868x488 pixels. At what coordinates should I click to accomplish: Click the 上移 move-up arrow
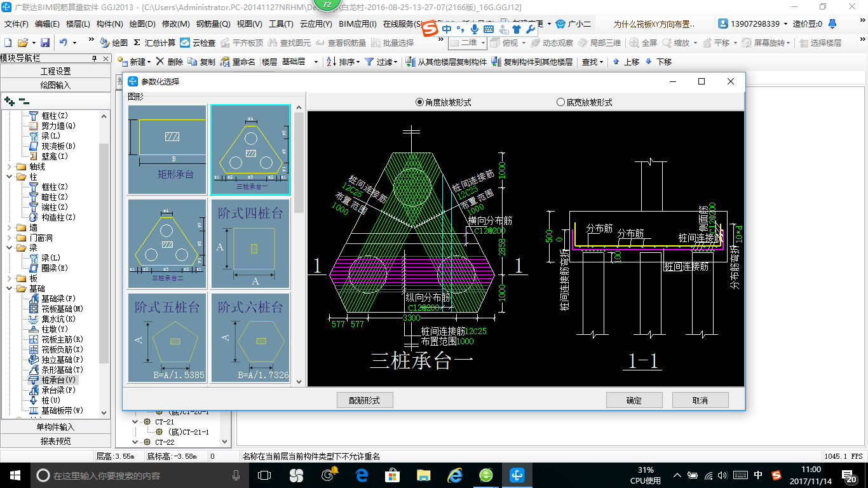616,62
